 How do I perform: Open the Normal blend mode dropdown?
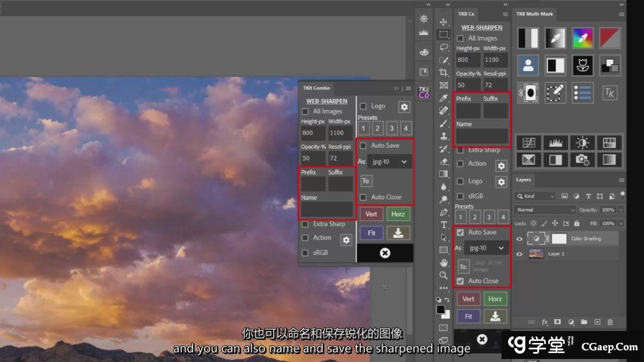tap(545, 210)
